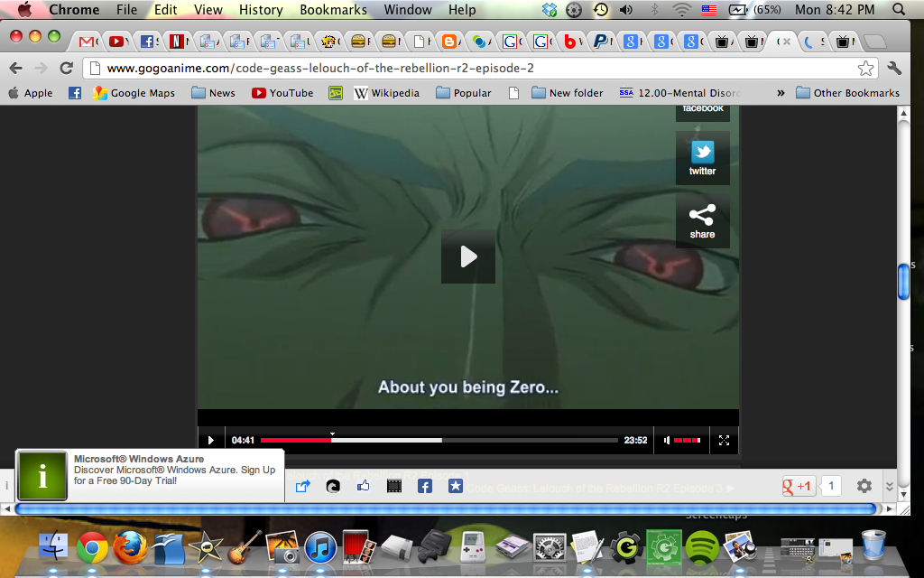Click the share arrow icon in bottom toolbar

tap(303, 486)
